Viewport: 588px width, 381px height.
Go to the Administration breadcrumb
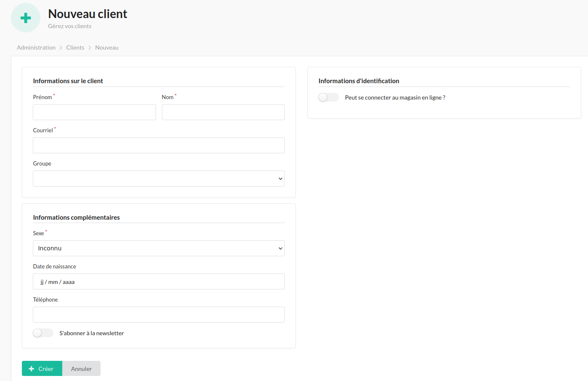pyautogui.click(x=36, y=47)
